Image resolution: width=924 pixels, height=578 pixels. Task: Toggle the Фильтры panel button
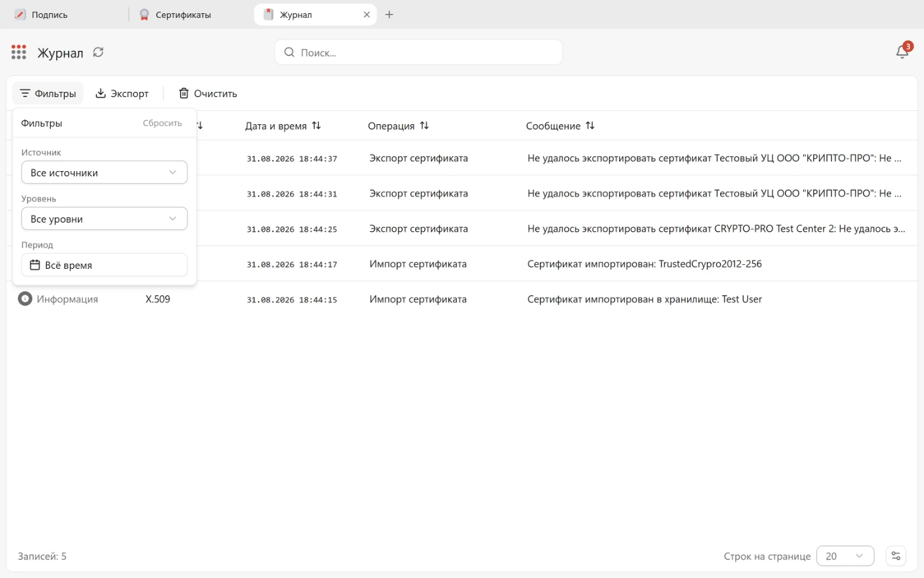tap(48, 93)
